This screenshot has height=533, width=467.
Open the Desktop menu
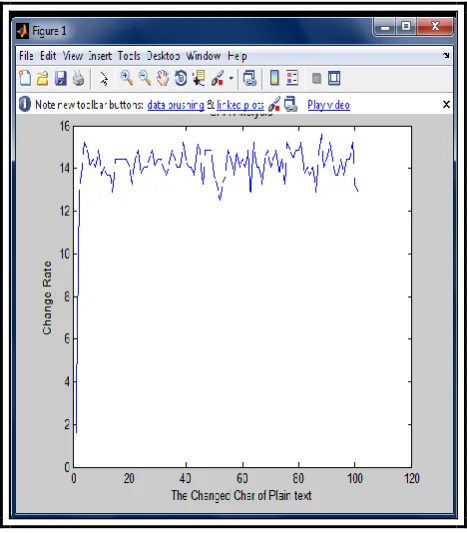tap(163, 56)
